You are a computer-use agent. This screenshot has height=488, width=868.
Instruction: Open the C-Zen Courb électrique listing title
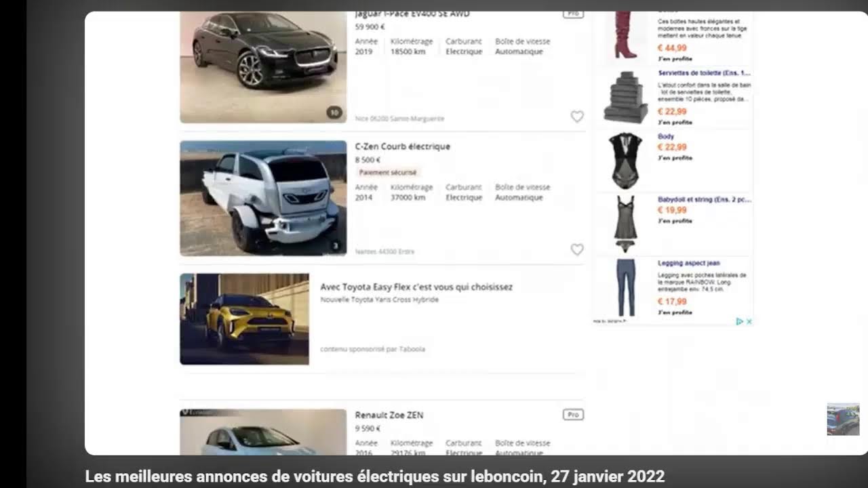click(403, 146)
